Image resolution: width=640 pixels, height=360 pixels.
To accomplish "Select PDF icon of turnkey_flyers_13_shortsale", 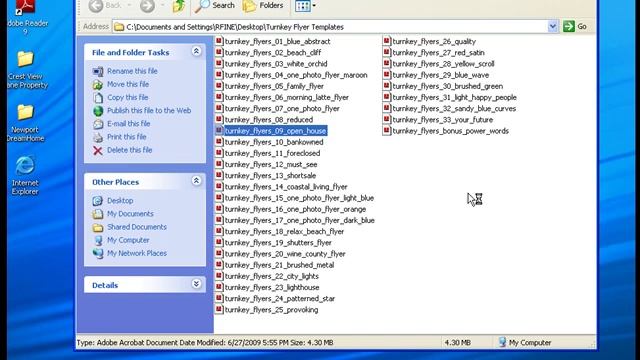I will click(x=219, y=175).
